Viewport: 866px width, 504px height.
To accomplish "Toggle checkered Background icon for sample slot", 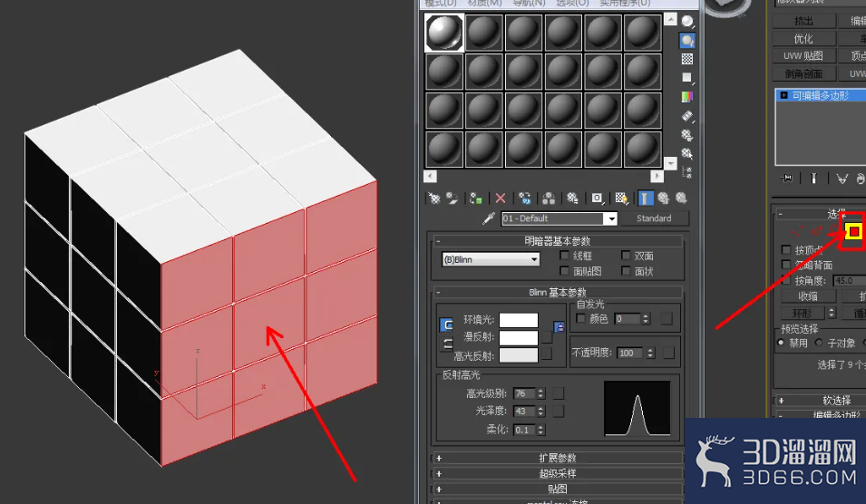I will coord(687,59).
